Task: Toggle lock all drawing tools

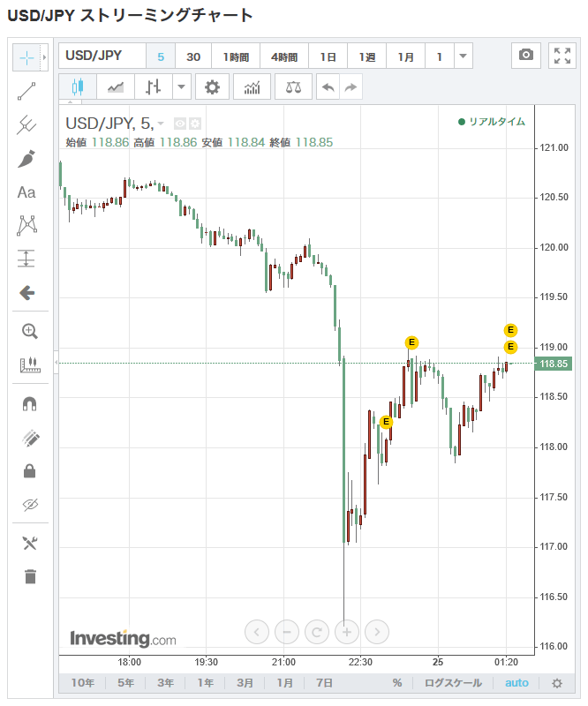Action: coord(30,471)
